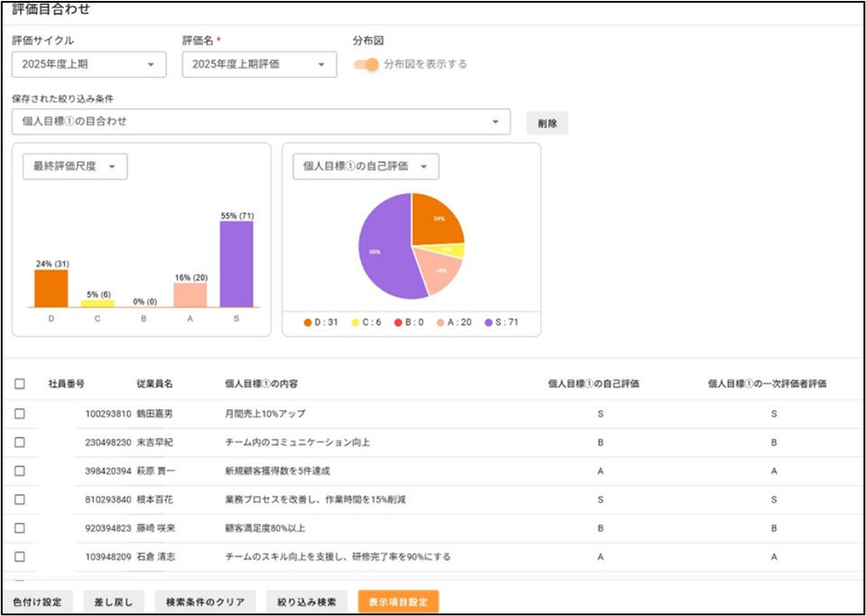866x616 pixels.
Task: Click goal text 業務プロセスを改善し、作業時間を15%削減
Action: [316, 499]
